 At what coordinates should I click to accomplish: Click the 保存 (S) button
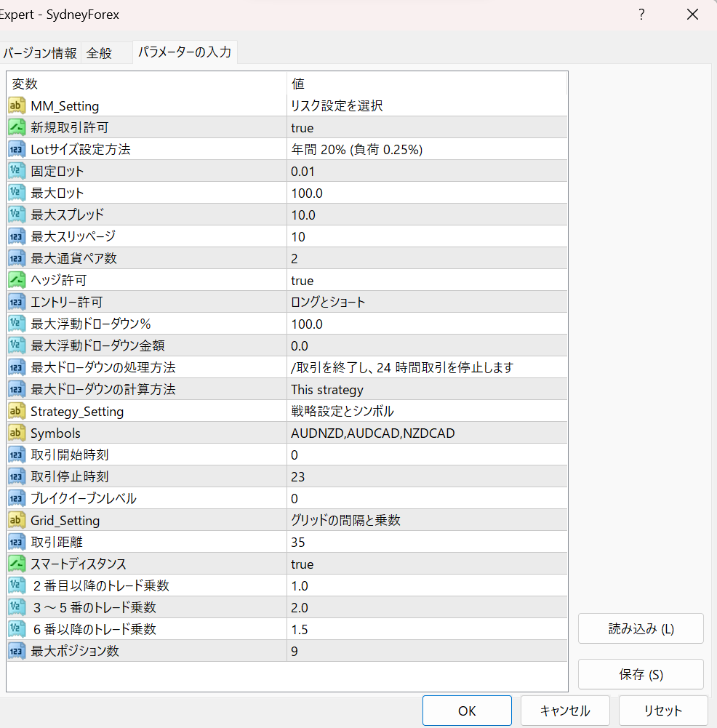(641, 674)
